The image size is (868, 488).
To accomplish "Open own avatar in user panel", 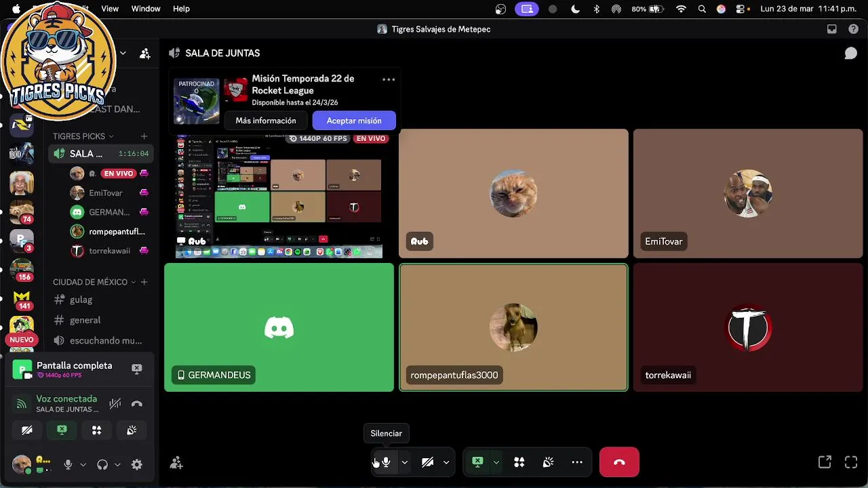I will click(22, 464).
